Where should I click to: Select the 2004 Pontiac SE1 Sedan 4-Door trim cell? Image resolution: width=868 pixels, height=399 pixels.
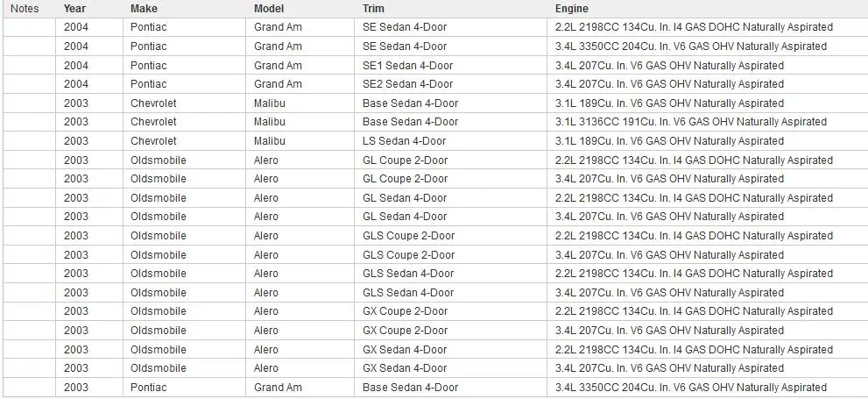pos(450,66)
